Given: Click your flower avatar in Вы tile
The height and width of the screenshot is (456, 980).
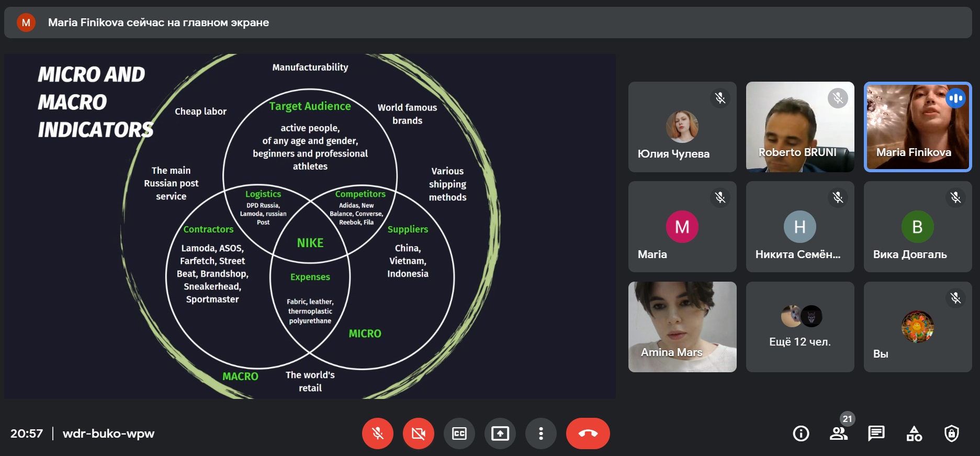Looking at the screenshot, I should [917, 327].
